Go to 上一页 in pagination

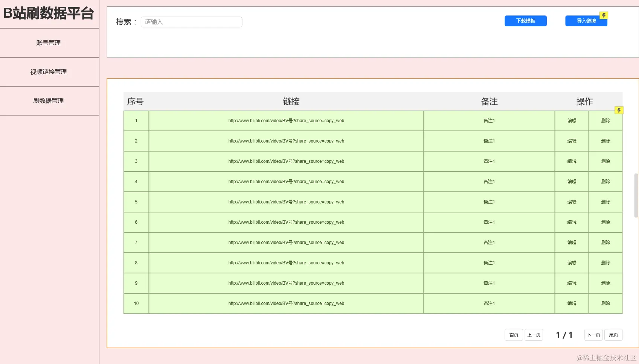coord(534,335)
